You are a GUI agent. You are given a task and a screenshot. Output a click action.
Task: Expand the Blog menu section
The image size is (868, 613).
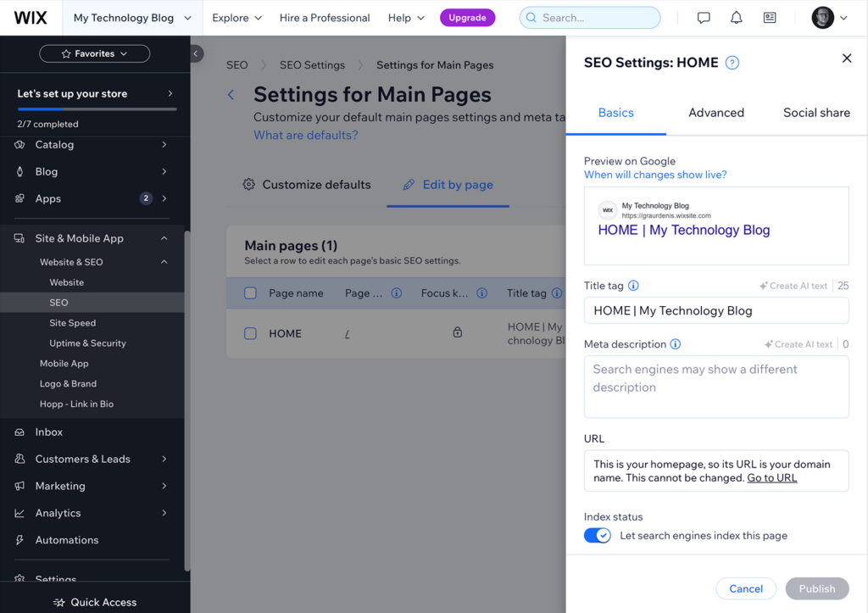pos(164,171)
